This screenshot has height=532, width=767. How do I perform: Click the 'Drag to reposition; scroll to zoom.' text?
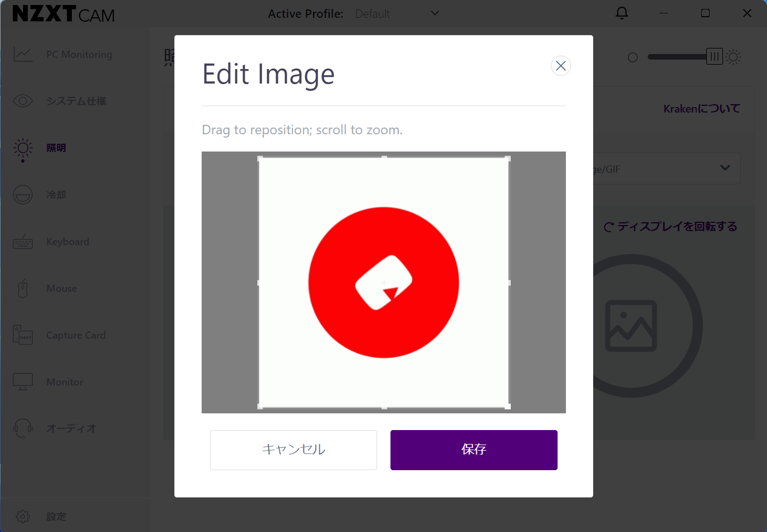click(302, 130)
